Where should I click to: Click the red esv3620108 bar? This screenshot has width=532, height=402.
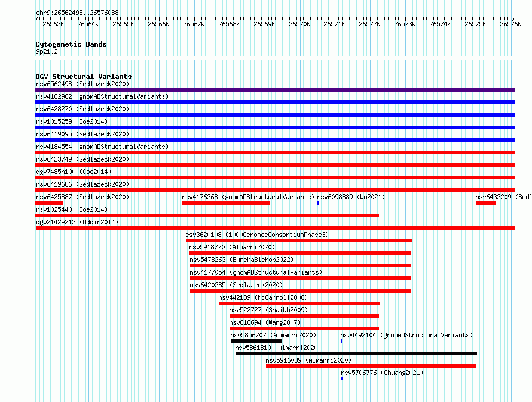pyautogui.click(x=299, y=240)
